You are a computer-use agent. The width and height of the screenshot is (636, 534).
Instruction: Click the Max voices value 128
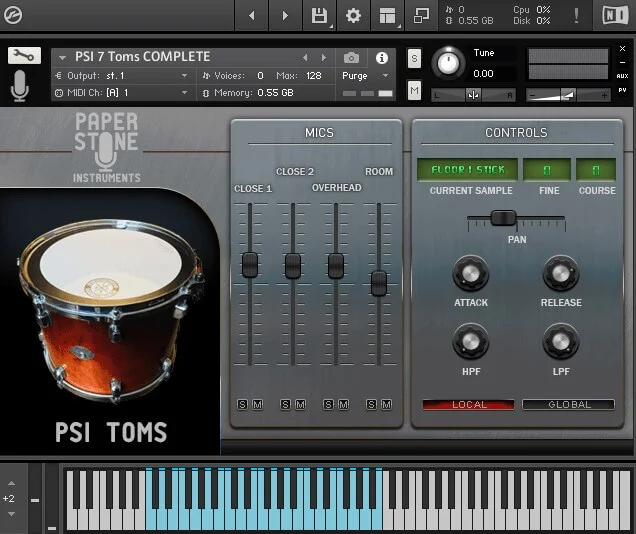click(x=314, y=76)
